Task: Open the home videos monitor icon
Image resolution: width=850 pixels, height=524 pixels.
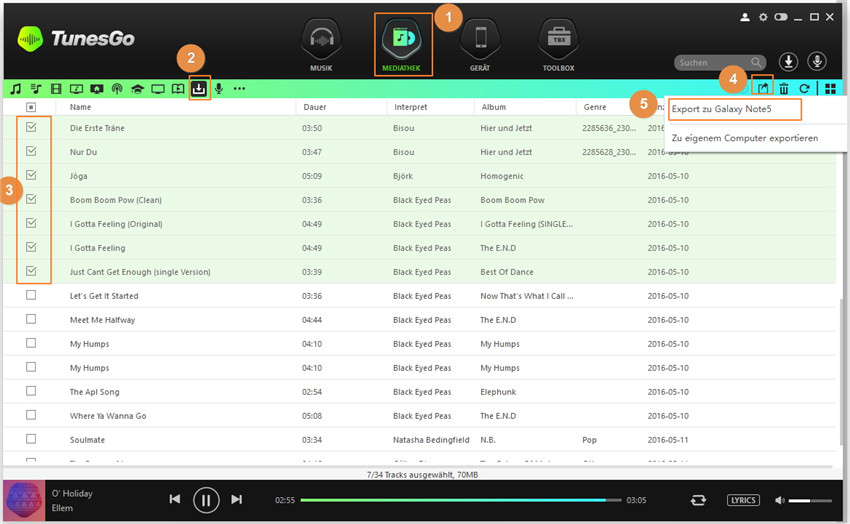Action: (x=96, y=89)
